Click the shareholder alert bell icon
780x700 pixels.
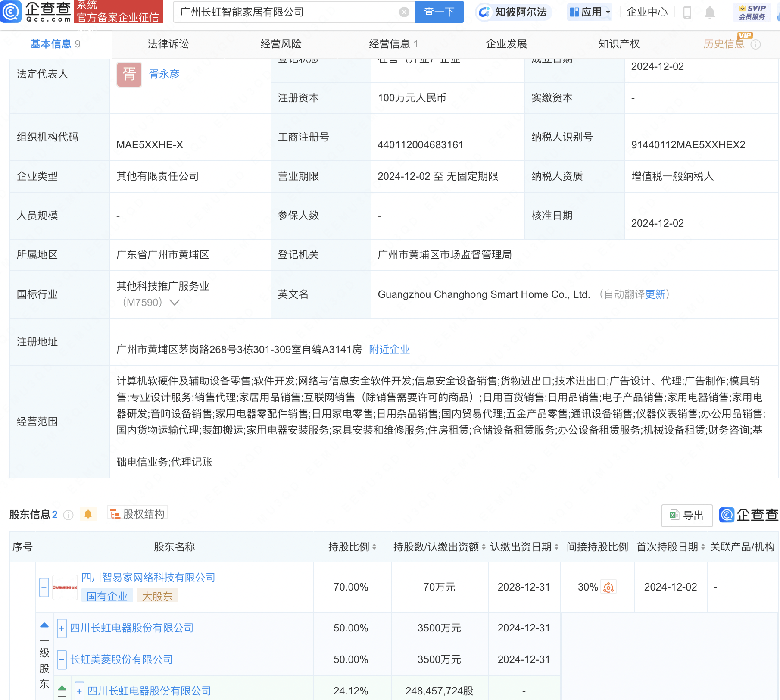(88, 514)
